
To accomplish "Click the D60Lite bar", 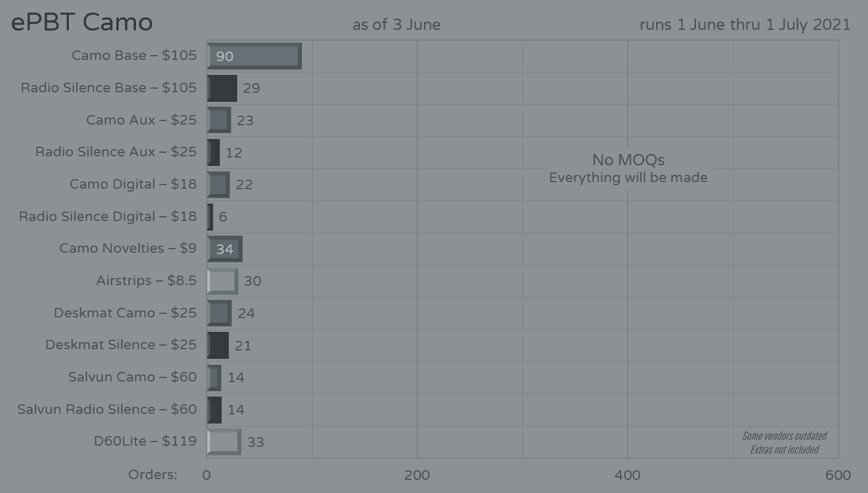I will pos(224,441).
